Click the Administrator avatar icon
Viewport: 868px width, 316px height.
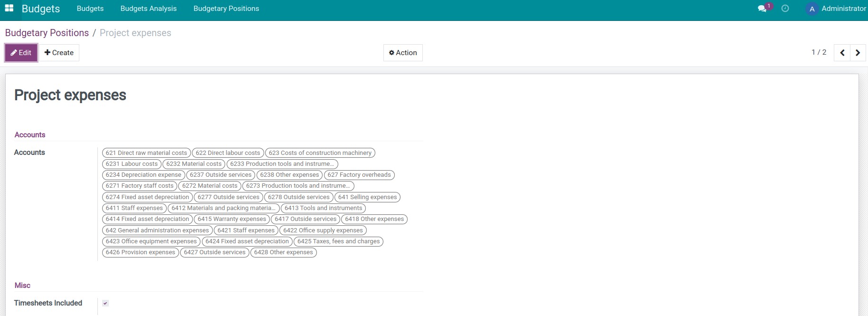coord(812,9)
